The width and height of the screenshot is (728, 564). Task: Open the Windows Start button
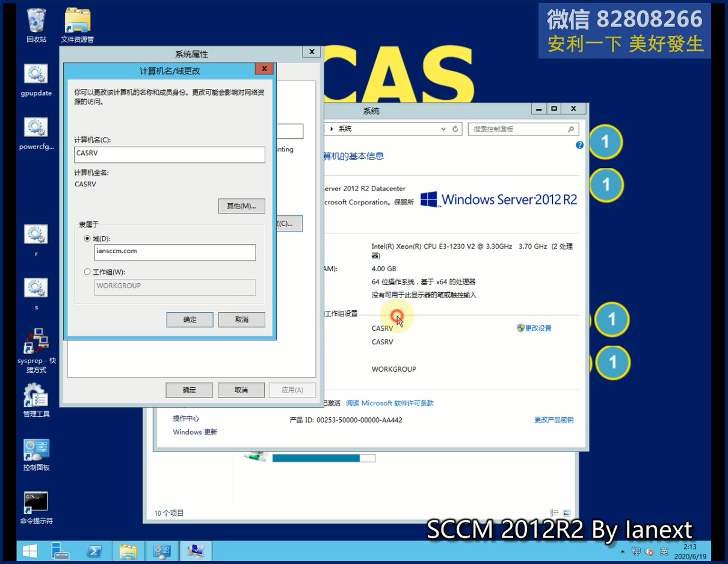(29, 551)
